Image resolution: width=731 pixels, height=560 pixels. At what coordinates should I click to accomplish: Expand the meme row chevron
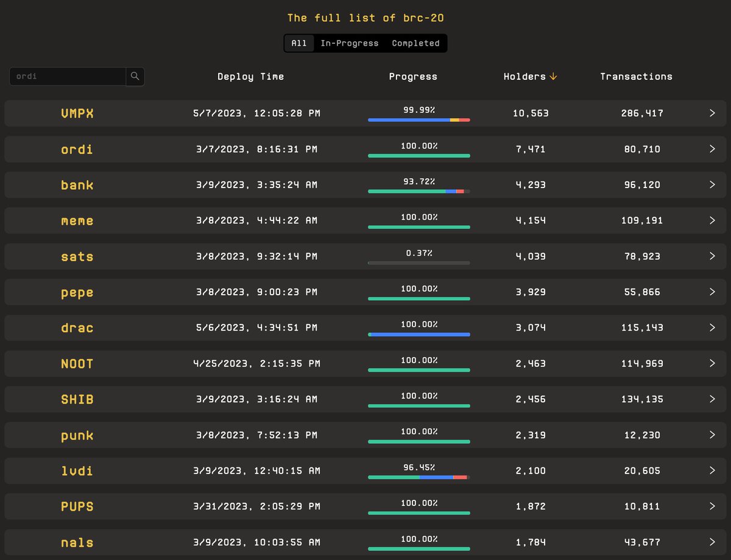coord(712,220)
